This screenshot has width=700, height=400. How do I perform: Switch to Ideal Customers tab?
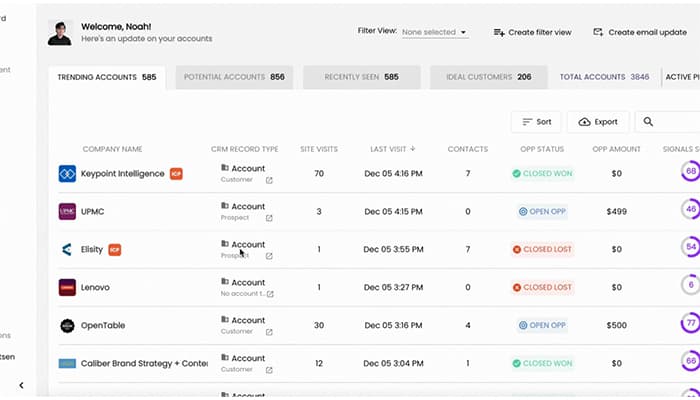pyautogui.click(x=488, y=77)
